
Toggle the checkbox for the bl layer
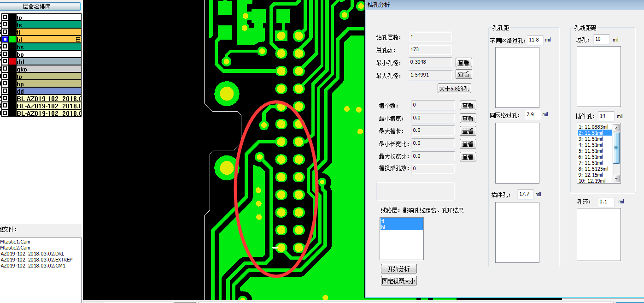click(5, 40)
